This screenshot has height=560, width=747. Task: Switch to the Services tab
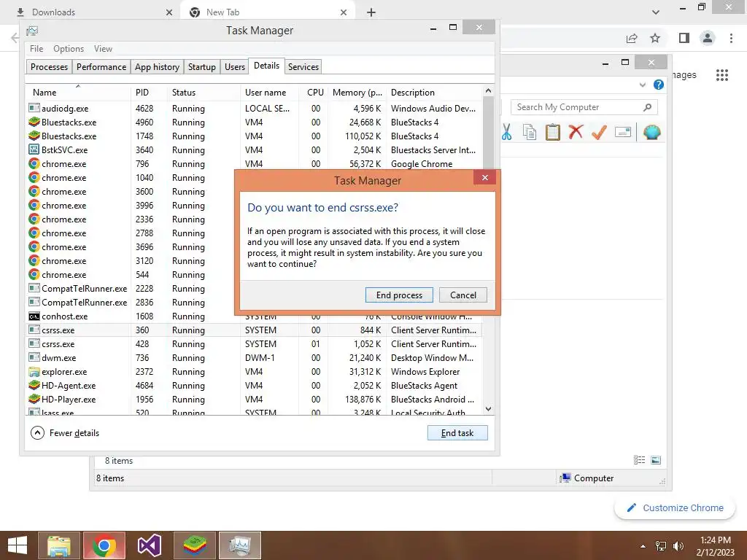click(x=303, y=66)
